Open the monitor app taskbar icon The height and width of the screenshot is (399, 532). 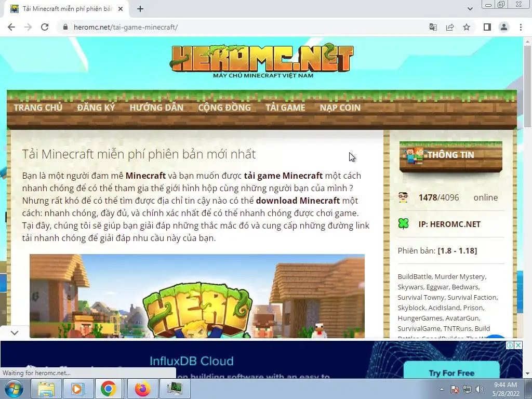(175, 389)
